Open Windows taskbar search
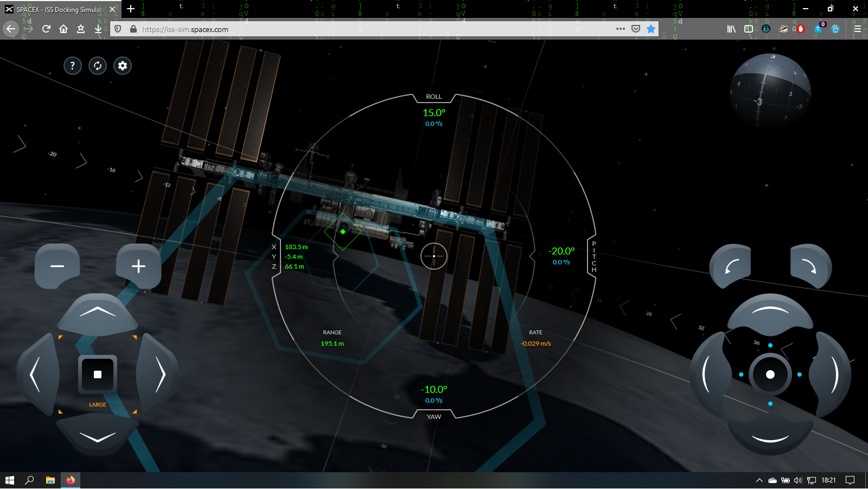Viewport: 868px width, 489px height. (x=30, y=480)
